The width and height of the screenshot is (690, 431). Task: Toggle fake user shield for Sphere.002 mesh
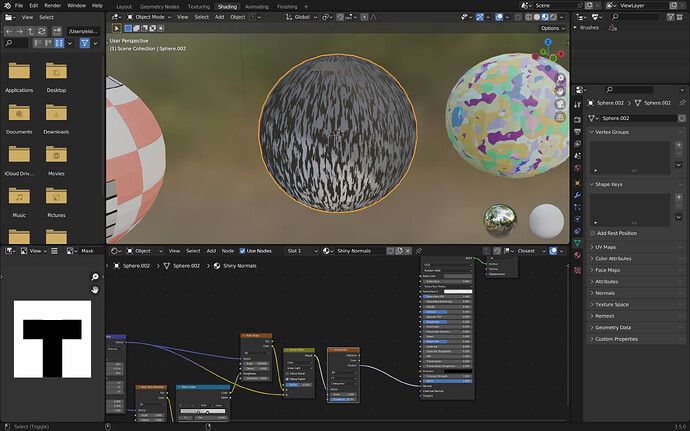pyautogui.click(x=682, y=118)
